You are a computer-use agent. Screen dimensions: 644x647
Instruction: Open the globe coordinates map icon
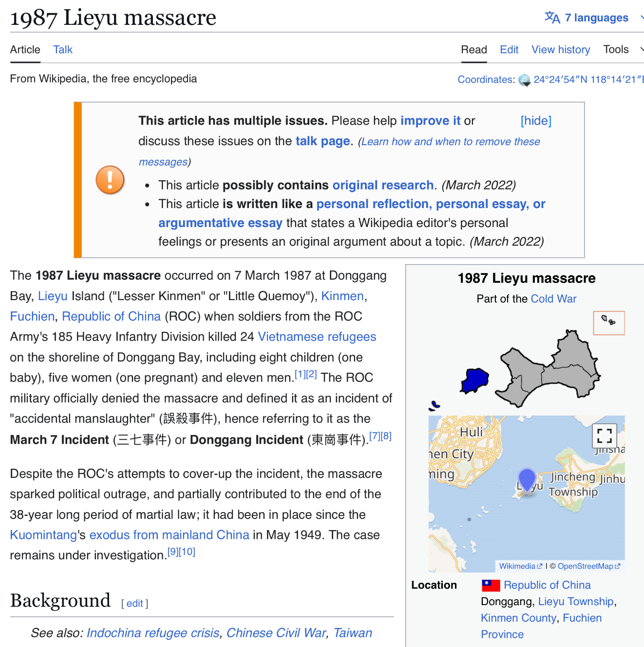click(525, 80)
